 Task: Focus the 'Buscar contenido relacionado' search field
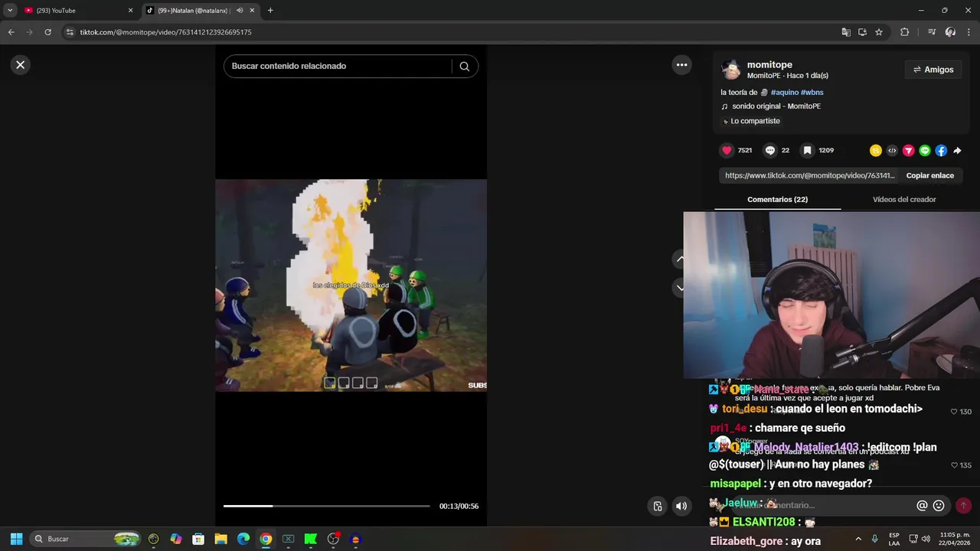tap(337, 66)
